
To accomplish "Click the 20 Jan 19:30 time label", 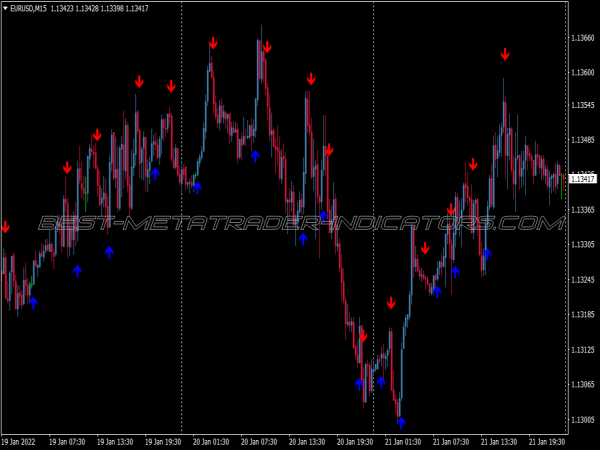I will point(355,442).
